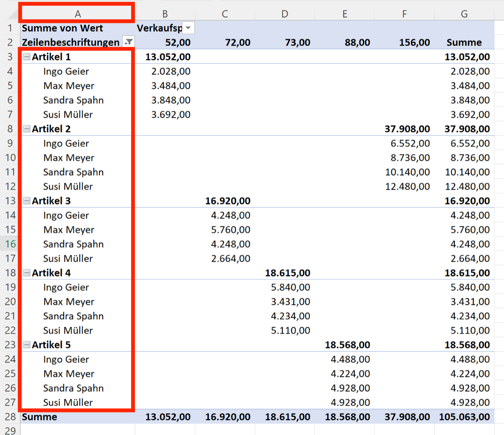This screenshot has height=435, width=504.
Task: Select column F header
Action: [x=404, y=14]
